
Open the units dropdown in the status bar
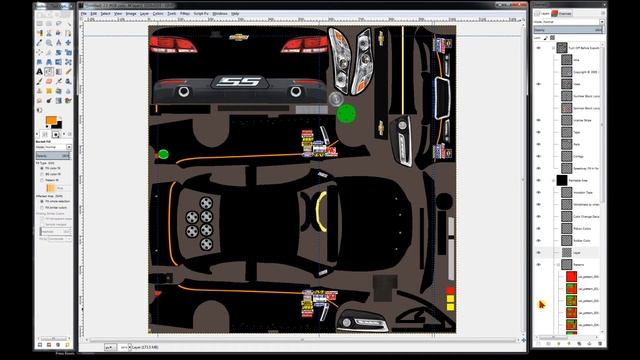110,347
